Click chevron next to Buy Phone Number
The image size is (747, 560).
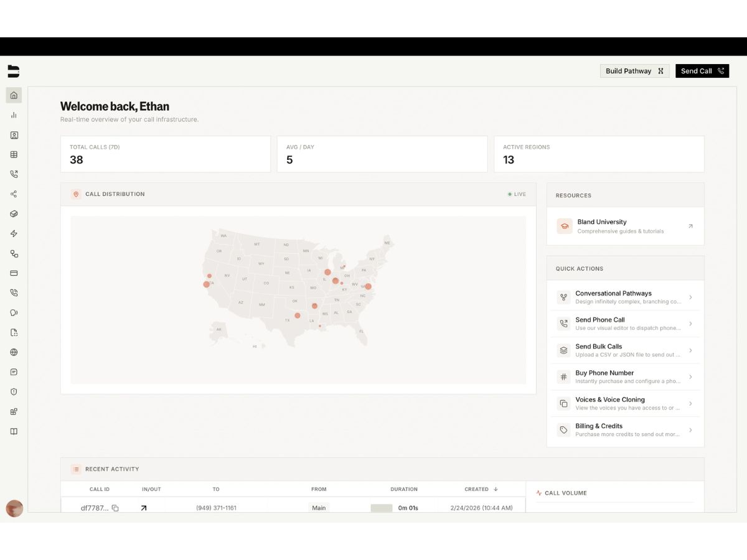[690, 377]
